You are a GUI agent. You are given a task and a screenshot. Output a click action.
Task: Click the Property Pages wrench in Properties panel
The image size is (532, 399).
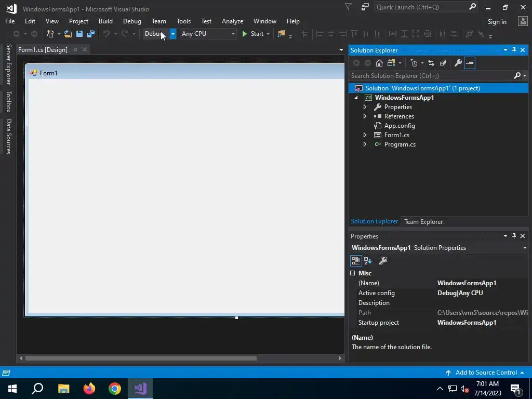pyautogui.click(x=383, y=261)
